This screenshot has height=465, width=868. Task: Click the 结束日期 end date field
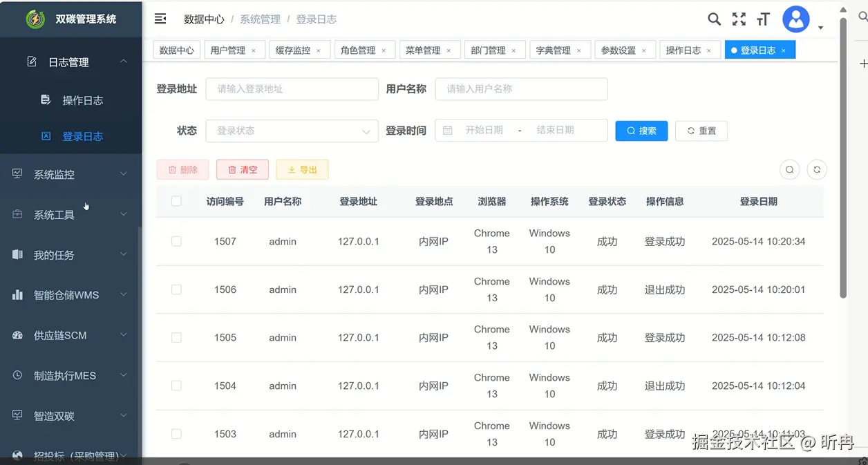pyautogui.click(x=555, y=130)
